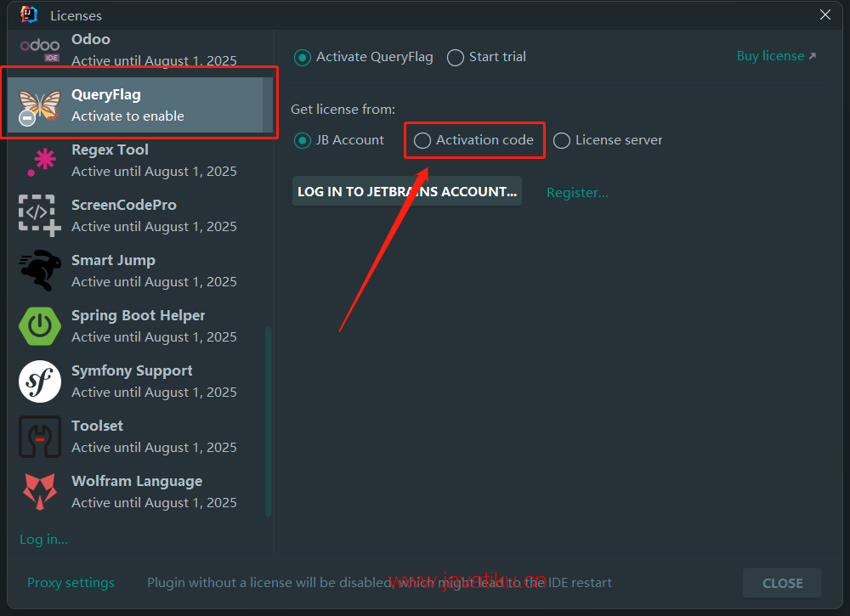Screen dimensions: 850x616
Task: Click the Odoo IDE plugin icon
Action: click(x=40, y=50)
